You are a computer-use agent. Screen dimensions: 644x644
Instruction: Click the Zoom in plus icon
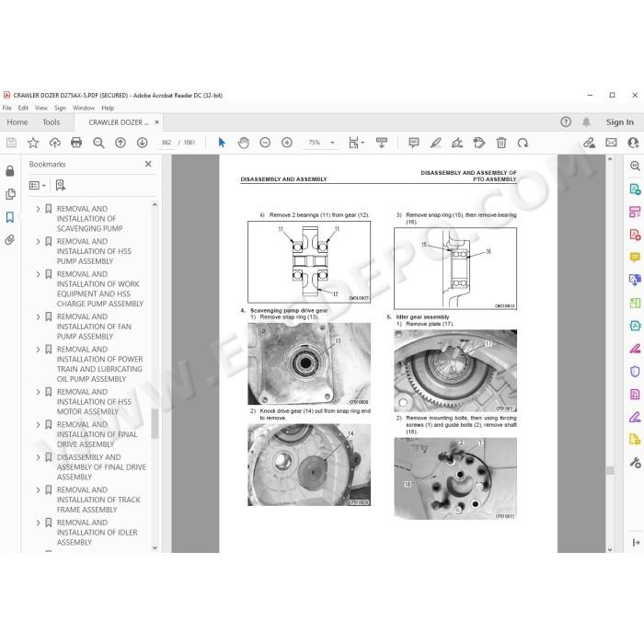click(287, 143)
